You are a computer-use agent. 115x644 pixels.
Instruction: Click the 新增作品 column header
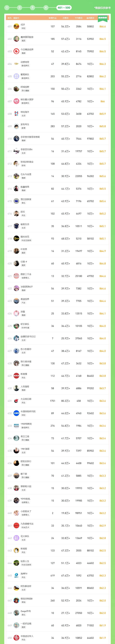[x=53, y=18]
